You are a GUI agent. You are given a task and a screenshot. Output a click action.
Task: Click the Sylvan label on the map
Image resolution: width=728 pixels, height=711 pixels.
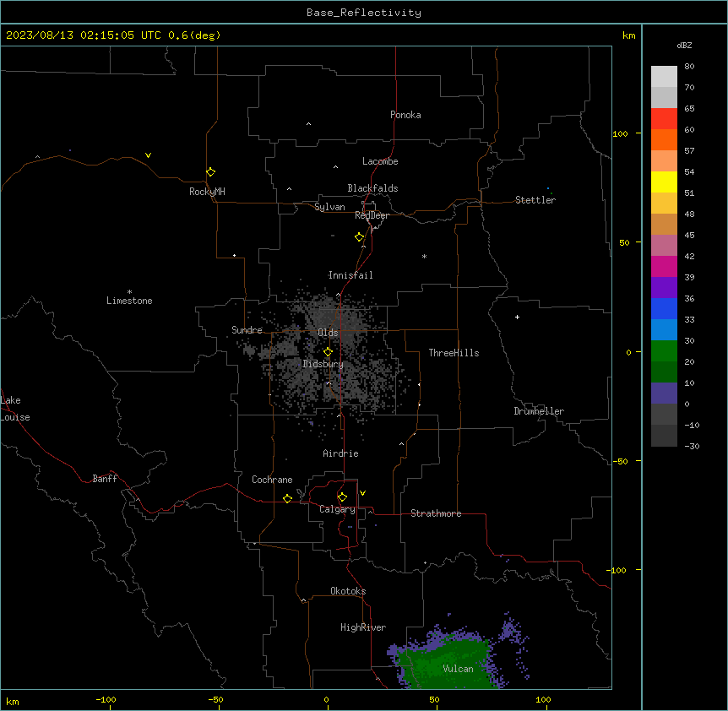(x=329, y=207)
